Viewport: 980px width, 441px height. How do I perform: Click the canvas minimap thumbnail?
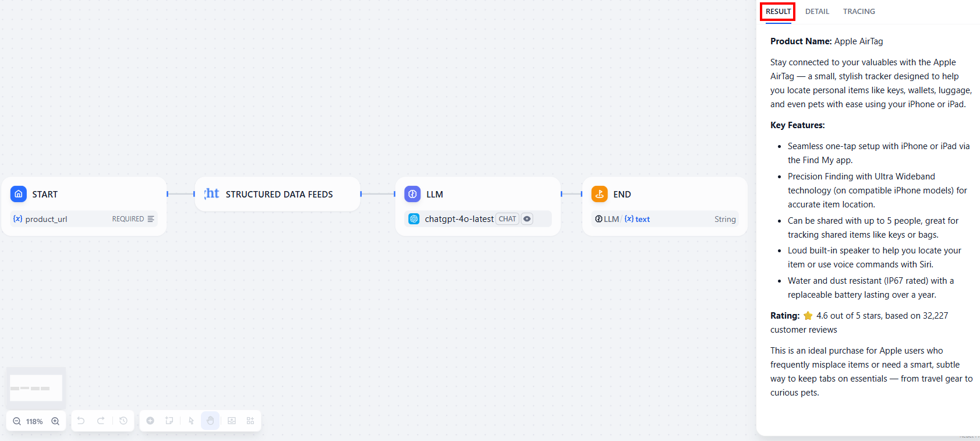coord(36,387)
